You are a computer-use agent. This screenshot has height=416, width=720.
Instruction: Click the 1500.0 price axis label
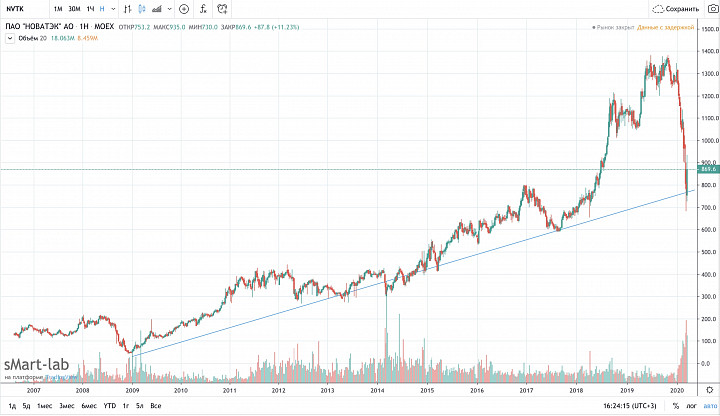point(709,29)
